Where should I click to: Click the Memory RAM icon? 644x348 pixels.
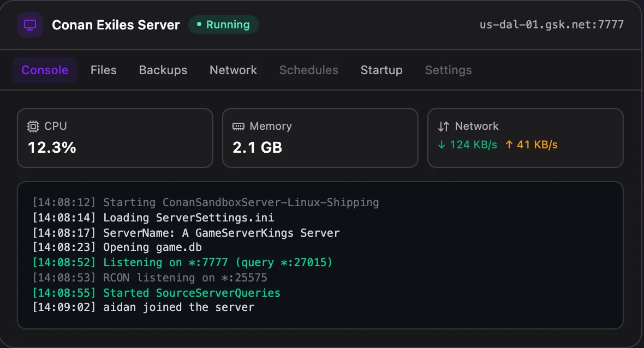[238, 127]
